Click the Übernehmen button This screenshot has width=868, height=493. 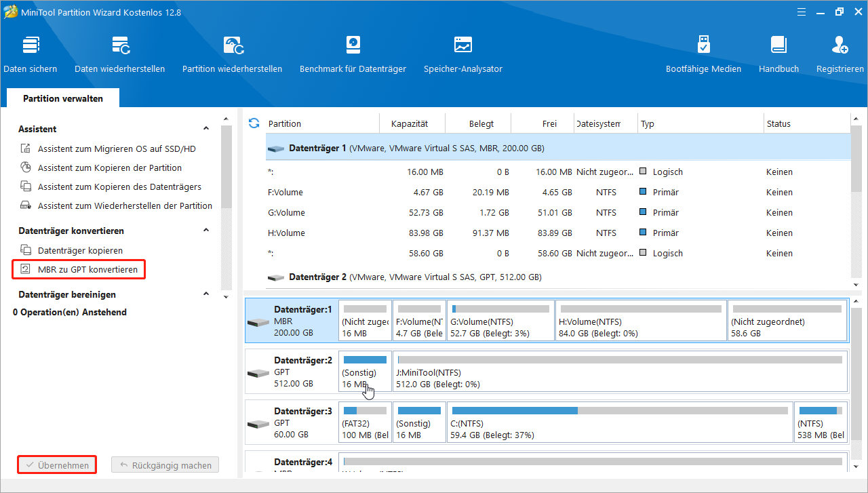point(56,465)
